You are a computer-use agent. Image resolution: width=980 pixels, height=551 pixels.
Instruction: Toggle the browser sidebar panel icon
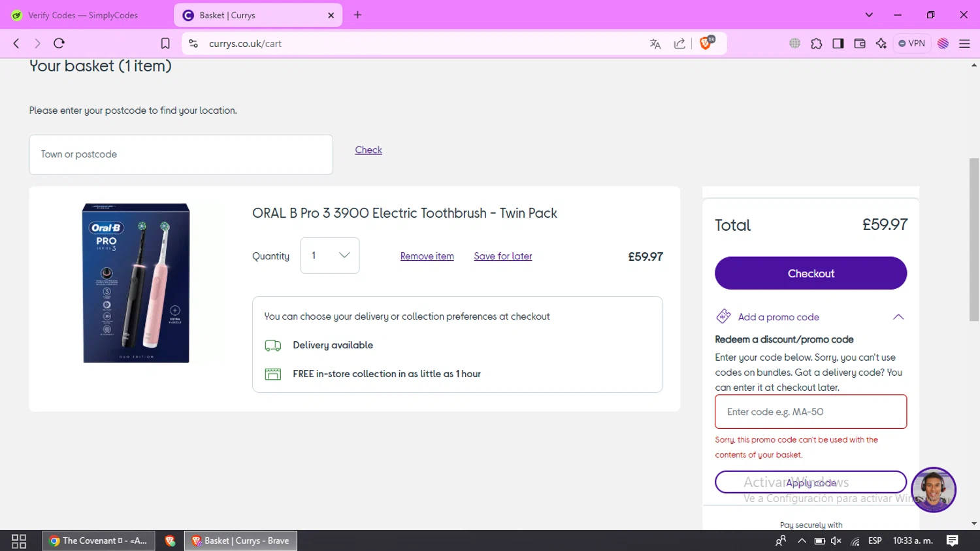point(838,43)
